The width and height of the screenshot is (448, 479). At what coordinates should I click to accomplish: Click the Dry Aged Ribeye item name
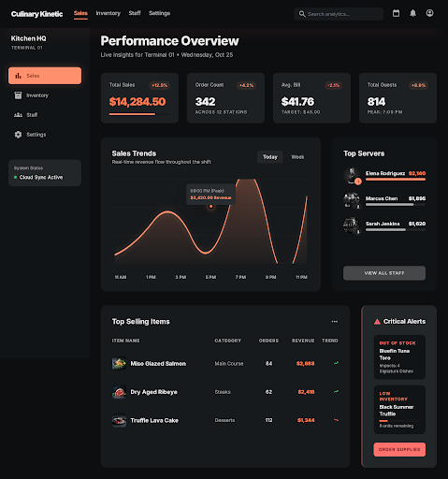(153, 392)
